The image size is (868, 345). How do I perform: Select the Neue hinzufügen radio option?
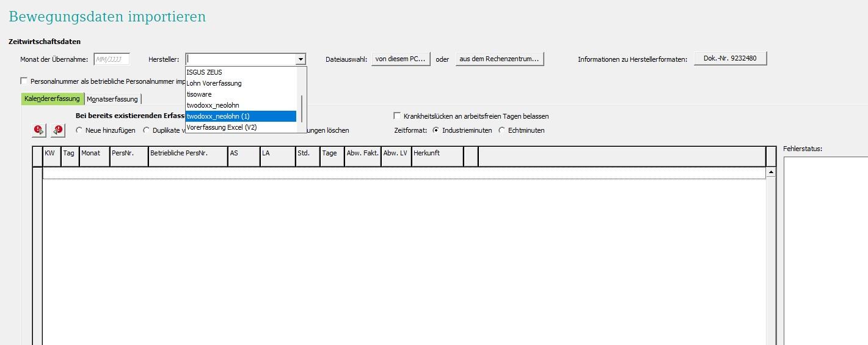pyautogui.click(x=79, y=130)
